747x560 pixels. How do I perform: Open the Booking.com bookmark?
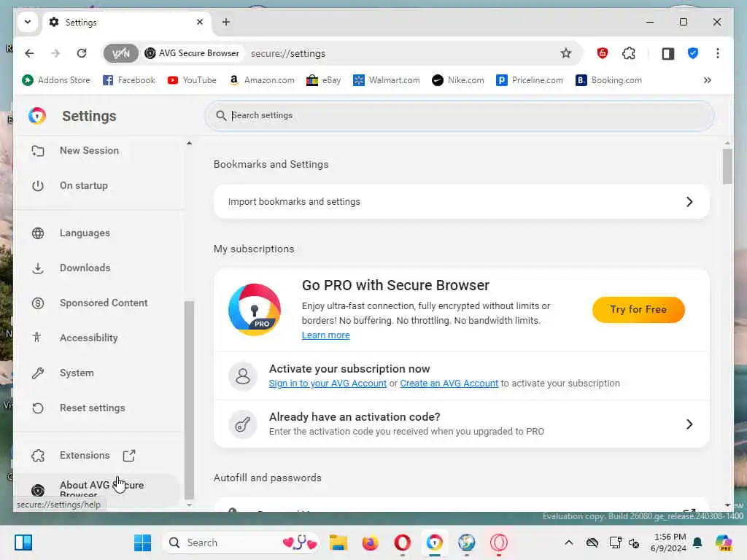609,80
